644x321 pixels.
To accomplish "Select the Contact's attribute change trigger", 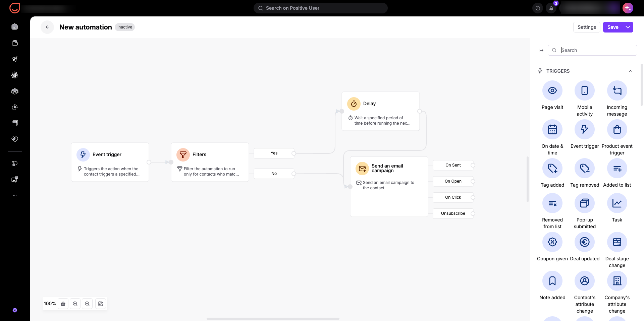I will pos(585,281).
